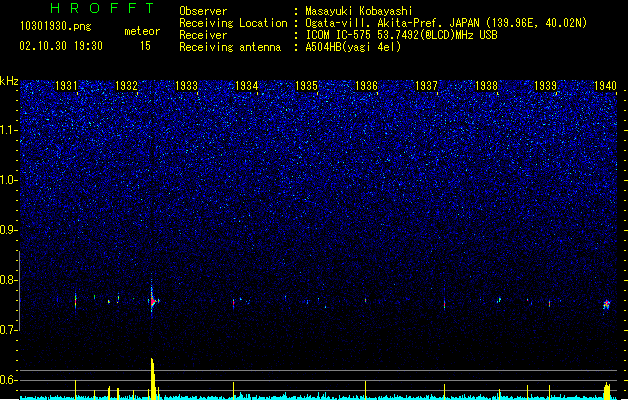The height and width of the screenshot is (400, 629).
Task: Click observer name Masayuki Kobayashi
Action: pyautogui.click(x=359, y=11)
